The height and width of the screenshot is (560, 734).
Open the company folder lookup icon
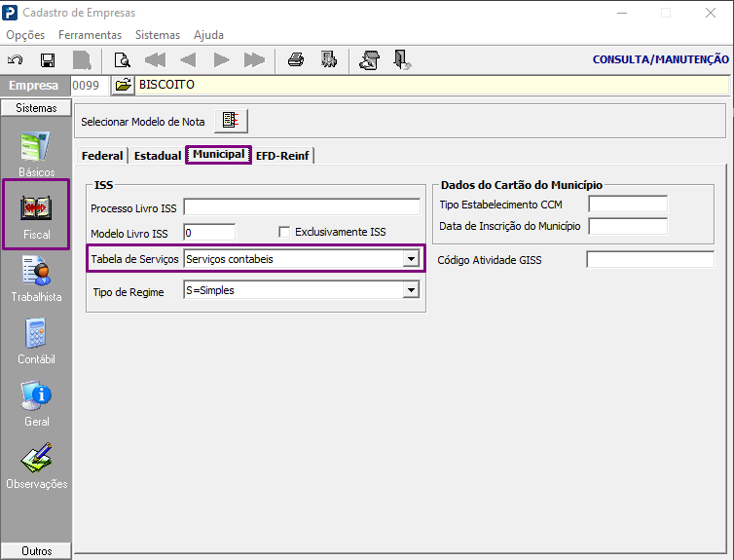tap(123, 86)
